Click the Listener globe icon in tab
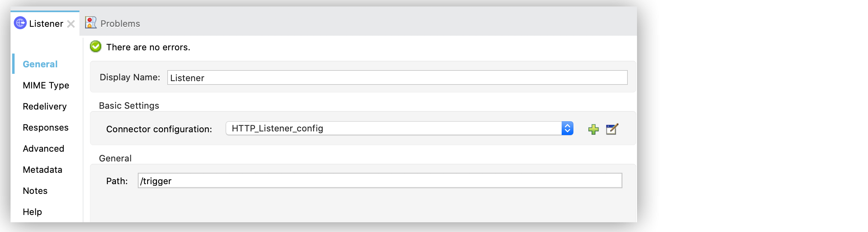The width and height of the screenshot is (868, 232). click(20, 23)
